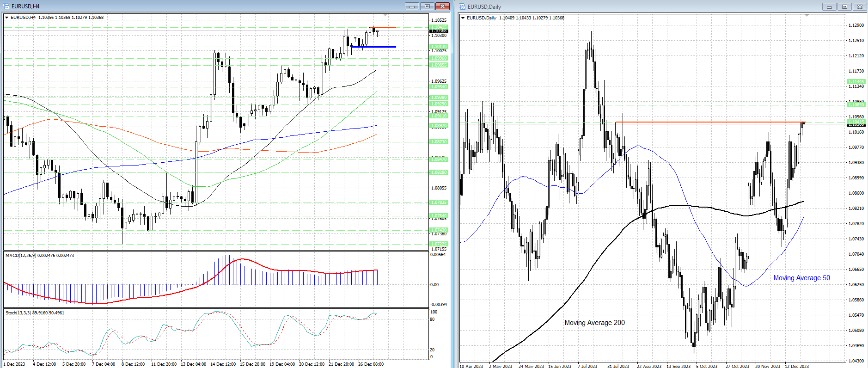Minimize the EURUSD,Daily chart window
868x368 pixels.
[x=829, y=6]
